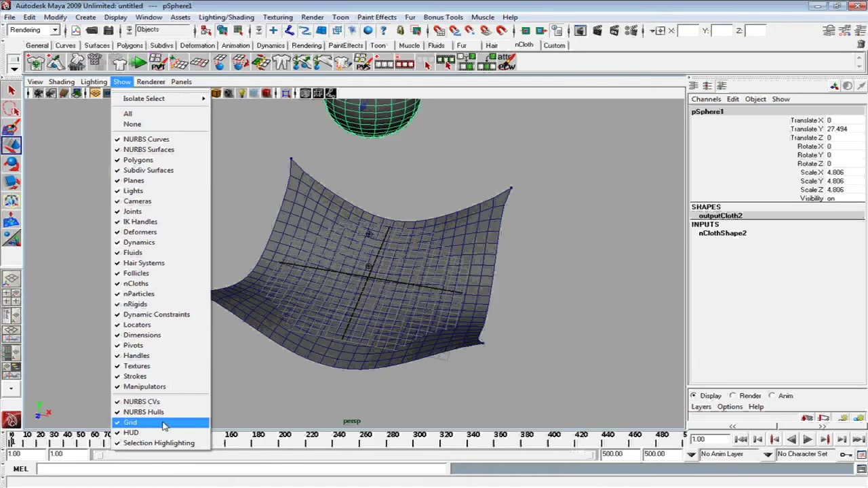Screen dimensions: 868x488
Task: Toggle HUD in Show menu
Action: 161,432
